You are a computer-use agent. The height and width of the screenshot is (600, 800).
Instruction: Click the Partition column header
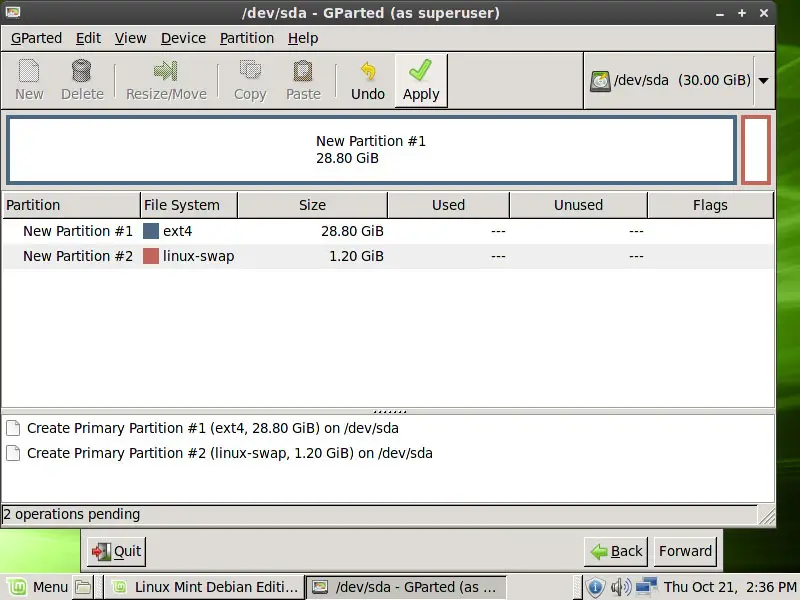(71, 205)
